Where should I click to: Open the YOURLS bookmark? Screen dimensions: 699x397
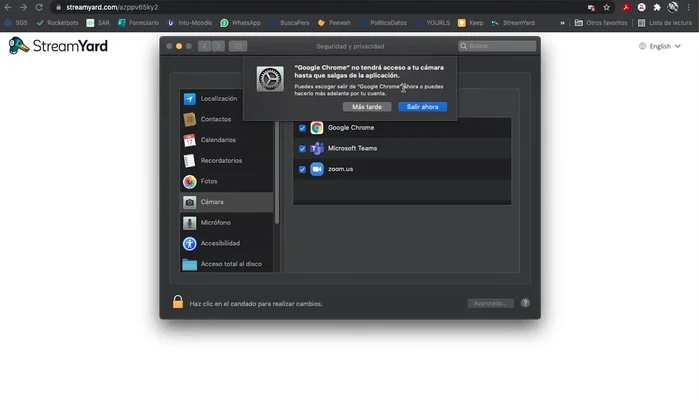tap(432, 23)
